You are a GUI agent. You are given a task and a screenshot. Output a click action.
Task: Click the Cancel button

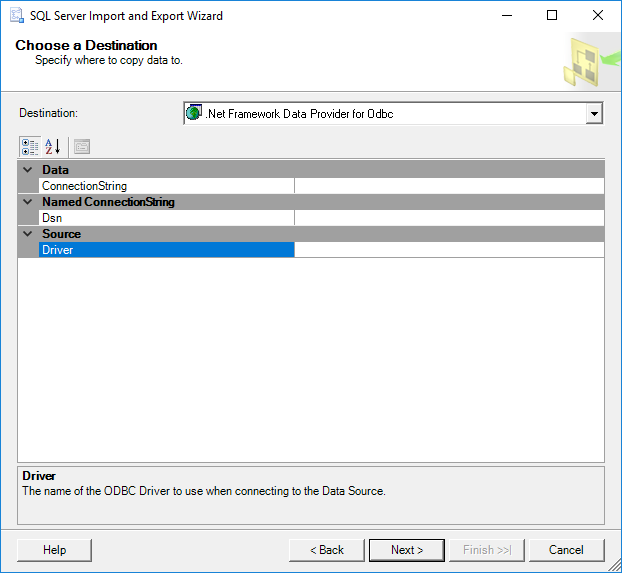tap(566, 550)
